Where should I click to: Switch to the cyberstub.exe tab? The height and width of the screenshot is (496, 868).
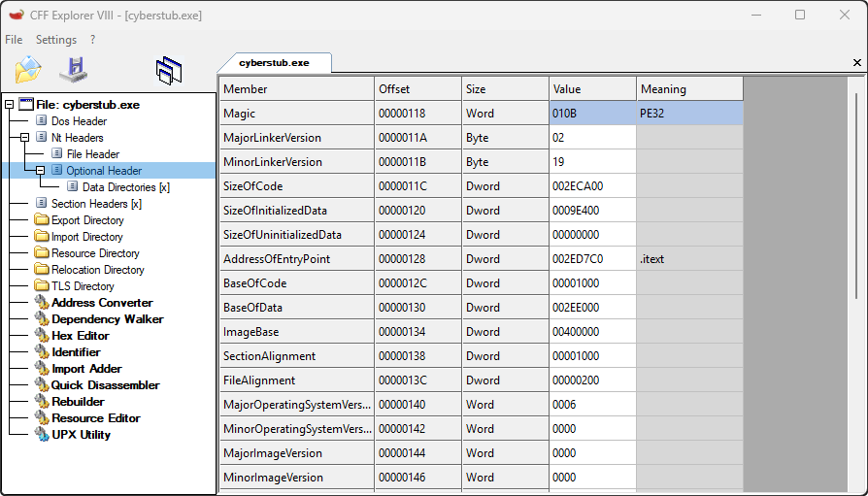[x=274, y=62]
